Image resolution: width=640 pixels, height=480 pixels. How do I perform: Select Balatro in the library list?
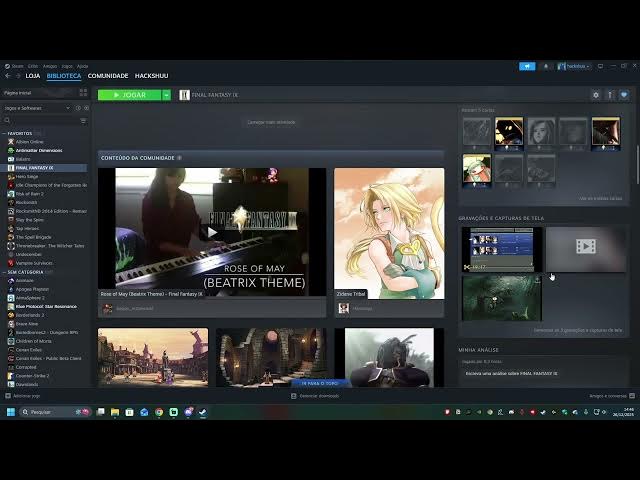point(23,159)
